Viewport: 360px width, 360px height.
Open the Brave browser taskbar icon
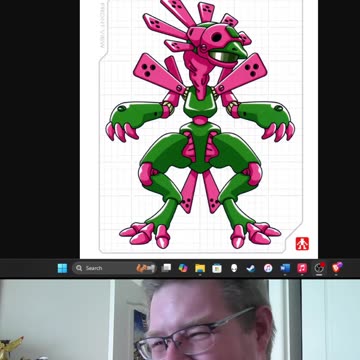pyautogui.click(x=337, y=267)
